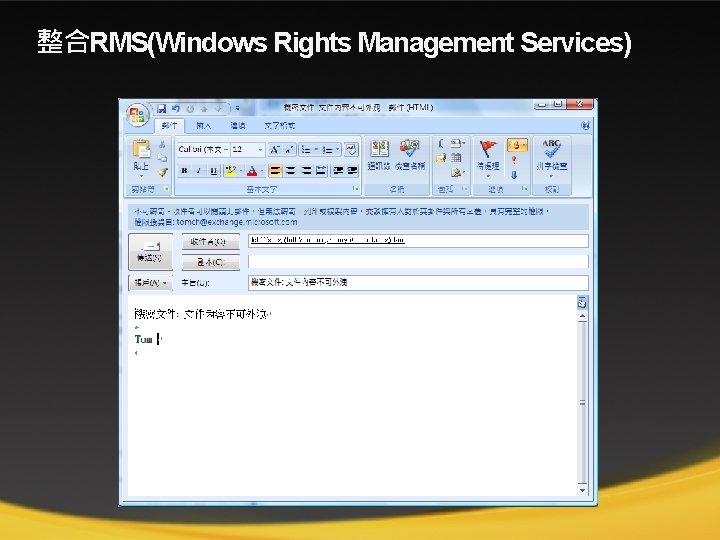Click into the To recipients field
This screenshot has width=720, height=540.
418,241
